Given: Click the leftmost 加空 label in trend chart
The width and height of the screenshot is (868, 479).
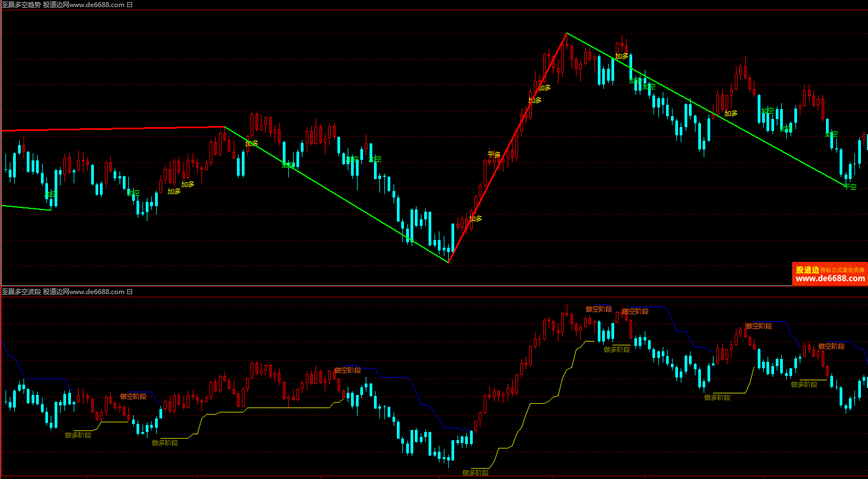Looking at the screenshot, I should pyautogui.click(x=50, y=194).
